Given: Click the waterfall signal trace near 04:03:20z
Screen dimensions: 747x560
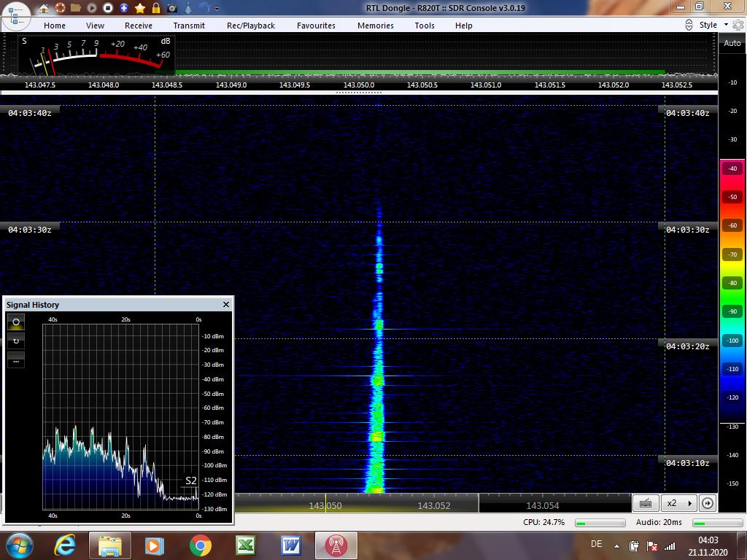Looking at the screenshot, I should pyautogui.click(x=379, y=346).
